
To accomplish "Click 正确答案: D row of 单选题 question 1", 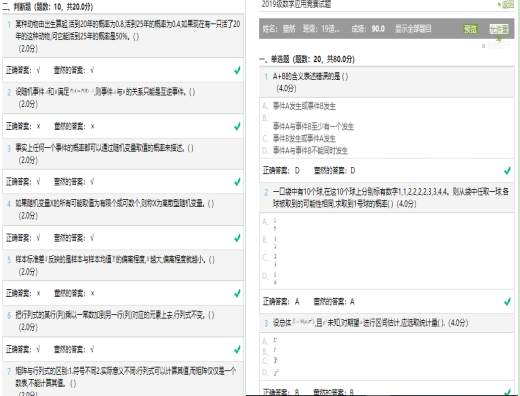I will click(387, 170).
